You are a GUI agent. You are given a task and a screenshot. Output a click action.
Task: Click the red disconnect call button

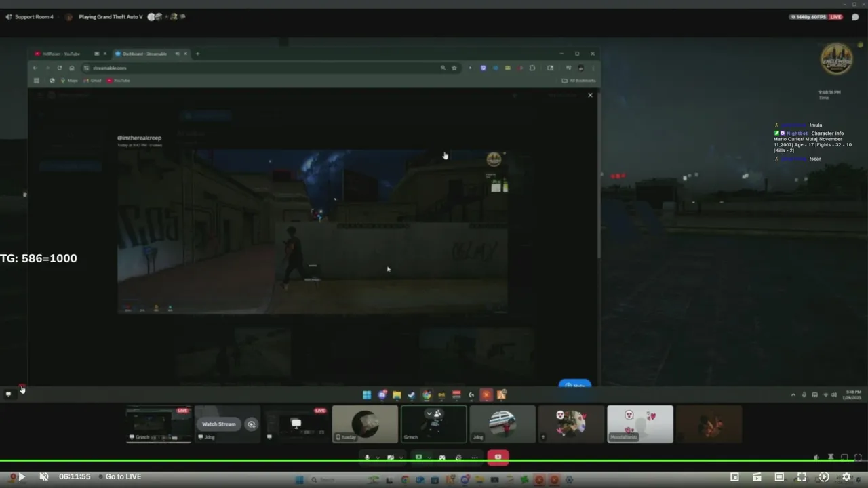498,457
